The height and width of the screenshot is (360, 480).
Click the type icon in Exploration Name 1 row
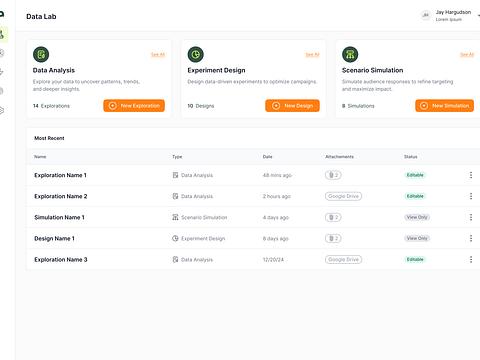(175, 175)
